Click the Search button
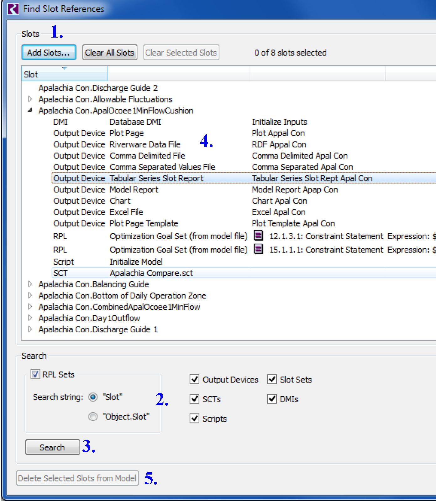Viewport: 436px width, 504px height. [52, 447]
